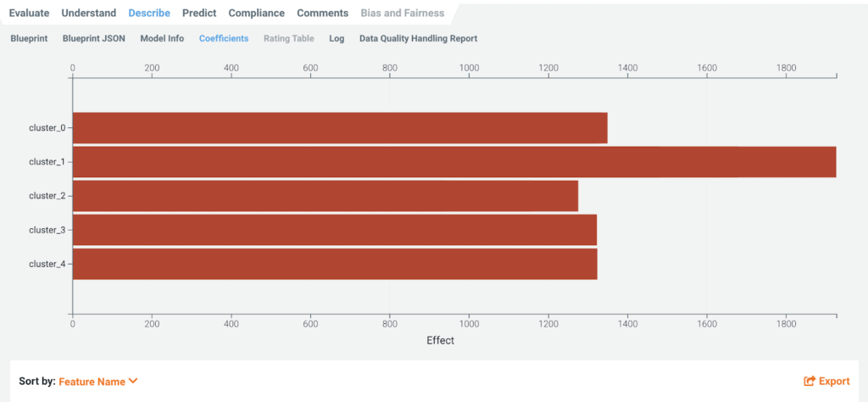This screenshot has width=868, height=402.
Task: Click the cluster_1 coefficient bar
Action: click(454, 162)
